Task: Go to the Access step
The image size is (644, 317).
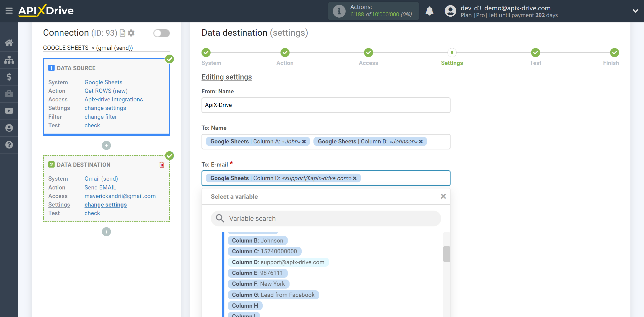Action: pyautogui.click(x=369, y=53)
